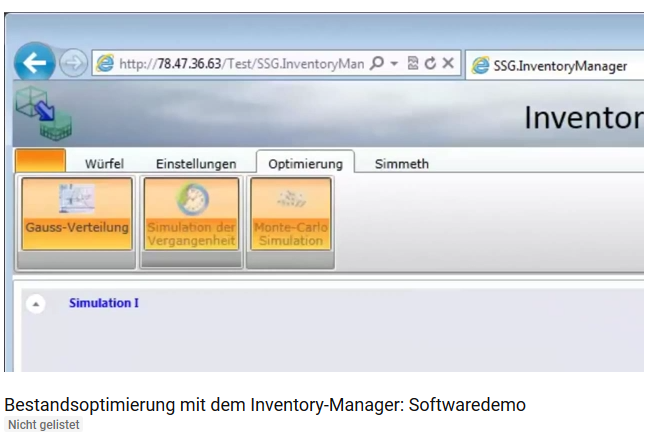Image resolution: width=650 pixels, height=432 pixels.
Task: Open the orange application menu tab
Action: (41, 162)
